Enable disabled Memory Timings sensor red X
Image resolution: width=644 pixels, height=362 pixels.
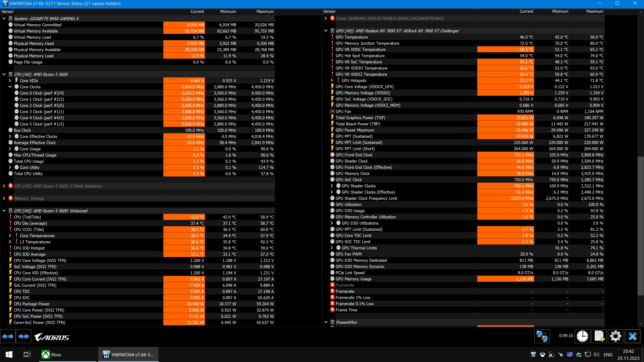tap(11, 198)
